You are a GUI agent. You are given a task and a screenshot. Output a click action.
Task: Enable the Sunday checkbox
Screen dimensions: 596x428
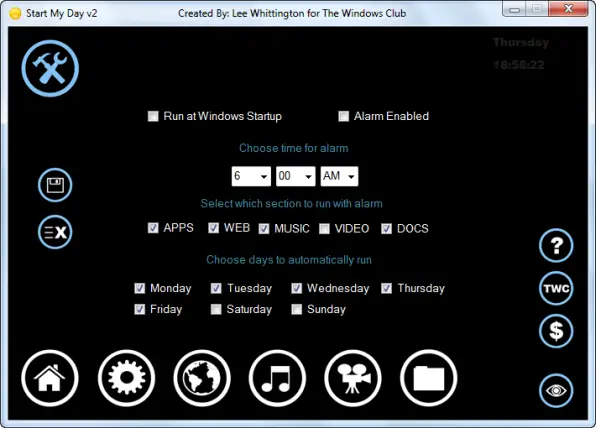296,309
